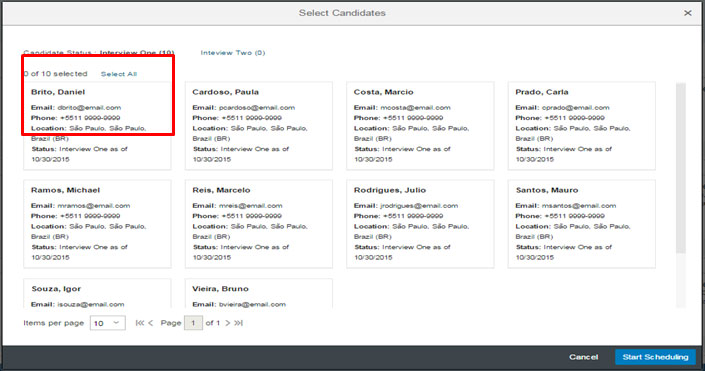Go to previous page arrow
Image resolution: width=705 pixels, height=371 pixels.
click(x=151, y=323)
